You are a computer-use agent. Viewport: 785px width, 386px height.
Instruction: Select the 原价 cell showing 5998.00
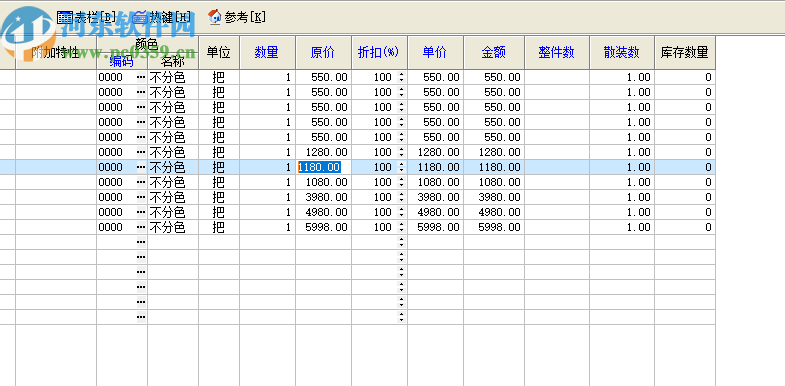(323, 227)
